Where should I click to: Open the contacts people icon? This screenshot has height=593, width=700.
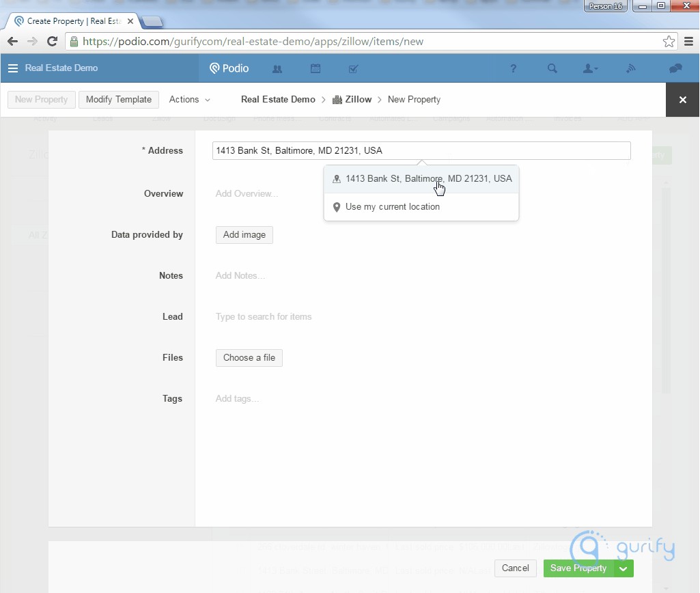pos(277,68)
